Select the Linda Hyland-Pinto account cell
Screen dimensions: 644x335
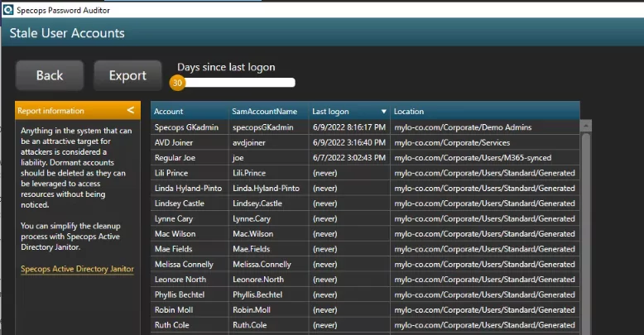click(190, 188)
